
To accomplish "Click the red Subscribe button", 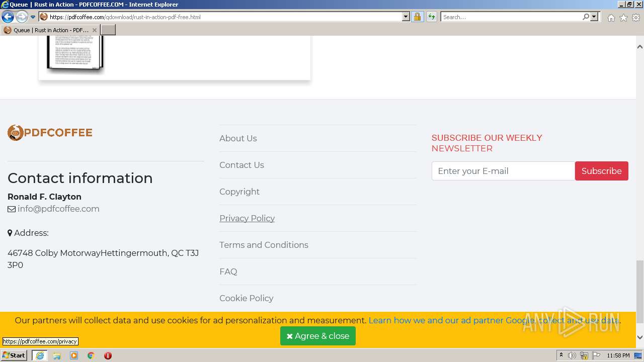I will pyautogui.click(x=602, y=171).
